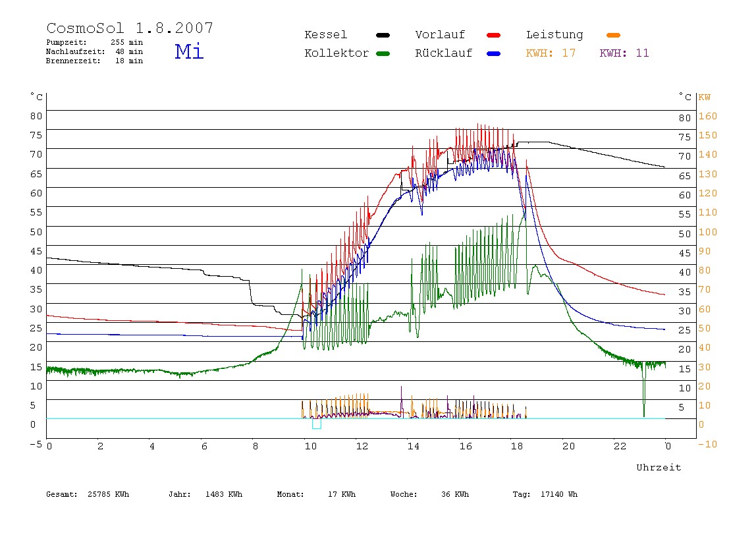Click the orange 'KWH: 17' reading

tap(551, 53)
